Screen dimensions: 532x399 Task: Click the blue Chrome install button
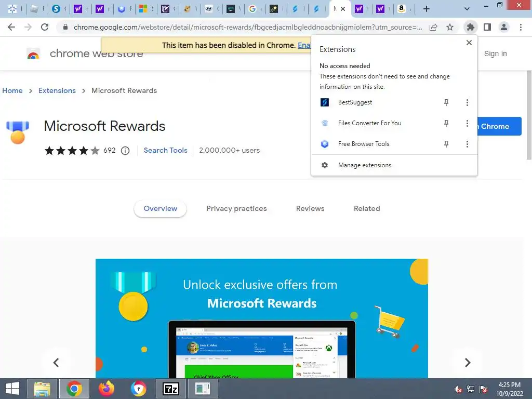coord(499,126)
